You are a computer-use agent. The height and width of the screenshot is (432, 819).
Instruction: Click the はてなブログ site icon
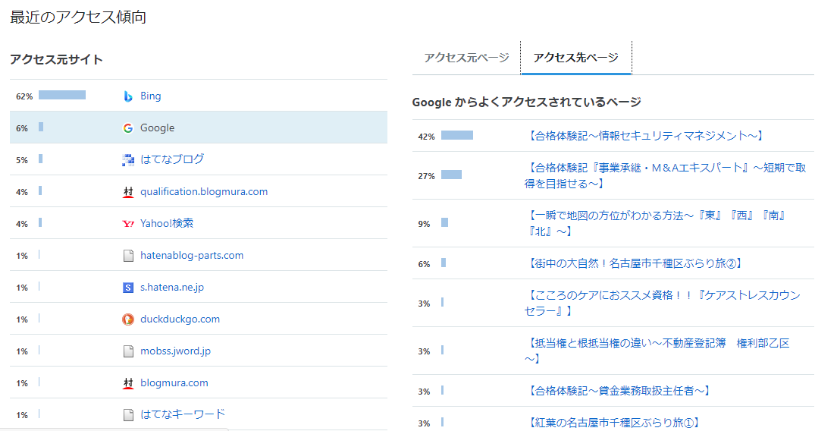coord(128,160)
